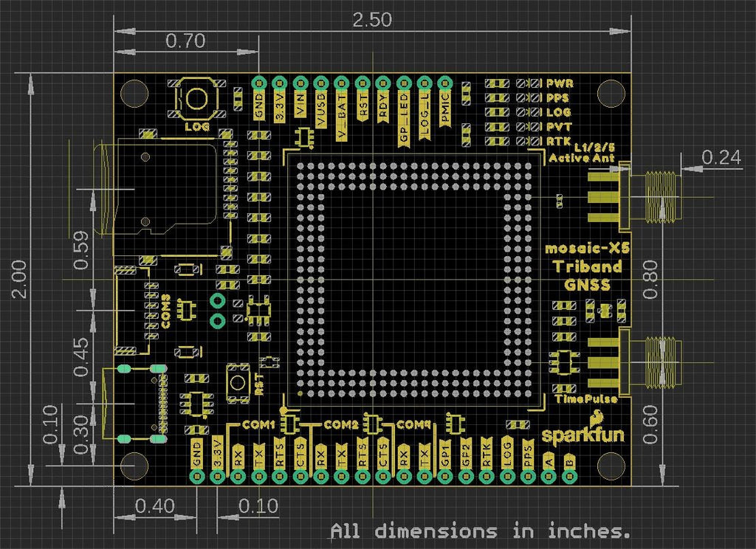This screenshot has height=549, width=756.
Task: Select the GP1 through-hole pad
Action: point(445,476)
